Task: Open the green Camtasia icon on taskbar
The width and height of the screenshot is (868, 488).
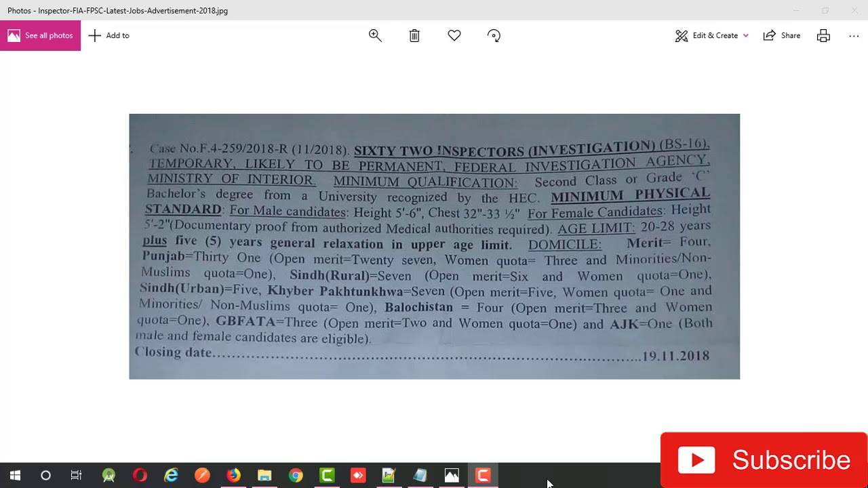Action: (x=327, y=476)
